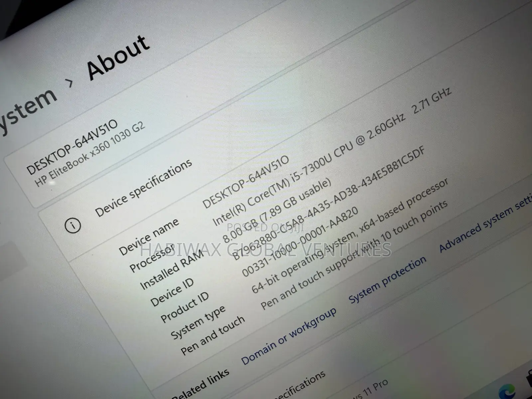Click the Related links label
532x399 pixels.
coord(200,385)
